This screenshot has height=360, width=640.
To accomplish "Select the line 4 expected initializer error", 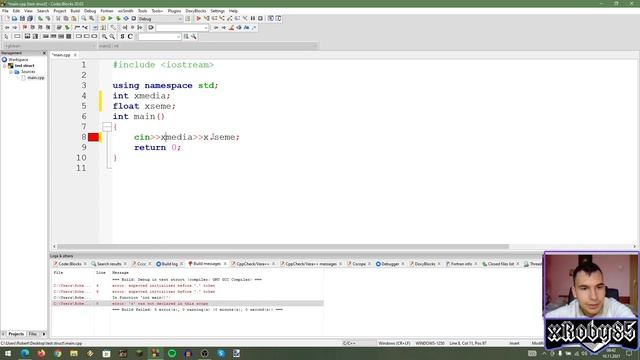I will [188, 286].
